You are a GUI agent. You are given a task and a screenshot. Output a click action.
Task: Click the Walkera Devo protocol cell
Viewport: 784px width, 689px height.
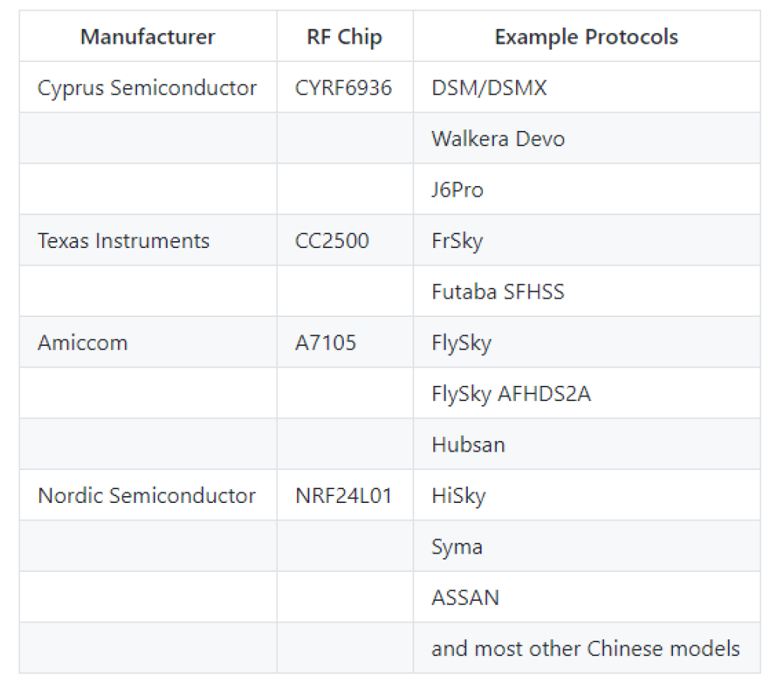point(498,139)
